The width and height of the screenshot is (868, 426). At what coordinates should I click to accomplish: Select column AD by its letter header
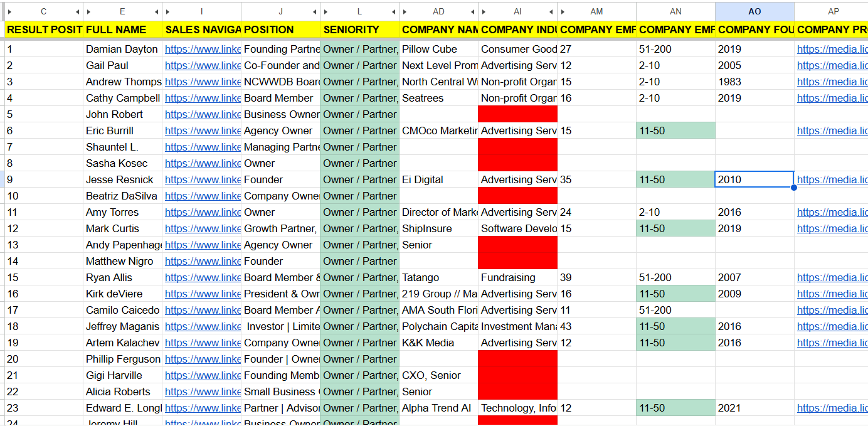pyautogui.click(x=438, y=12)
